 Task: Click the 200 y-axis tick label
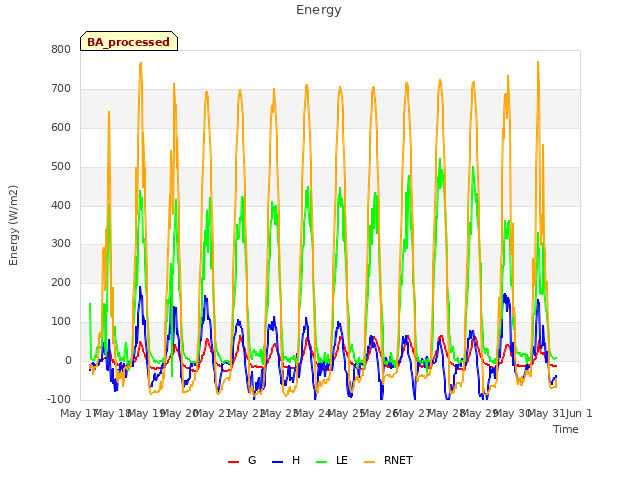coord(61,282)
